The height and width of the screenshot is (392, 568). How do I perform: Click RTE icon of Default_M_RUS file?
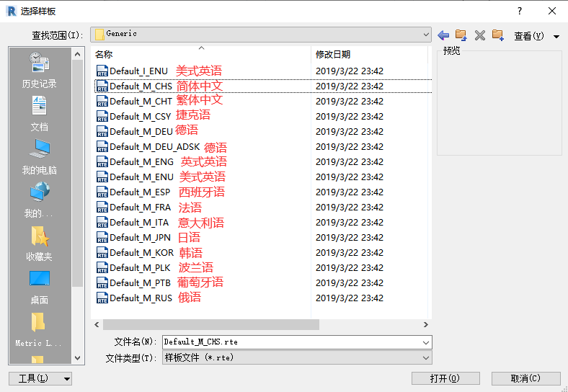coord(102,298)
